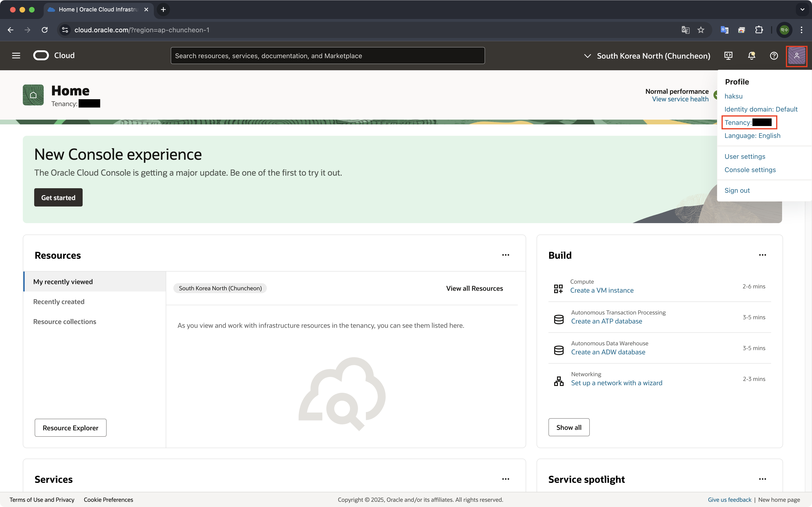Focus the resources search input field
Viewport: 812px width, 507px height.
(327, 56)
